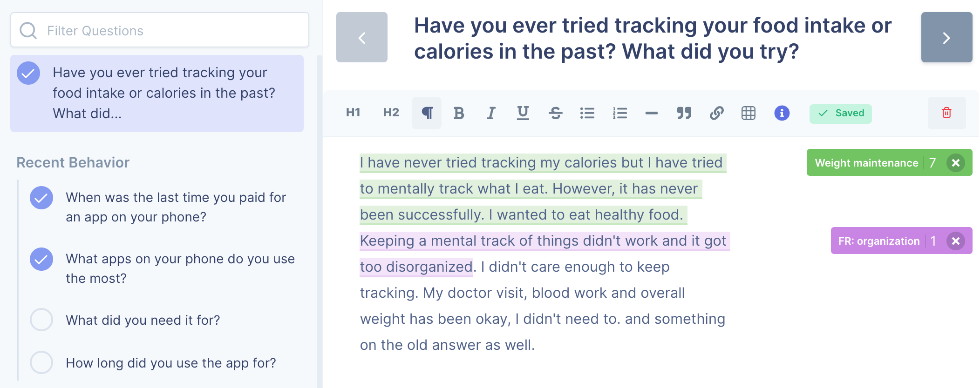Click the Filter Questions search field
Image resolution: width=980 pixels, height=388 pixels.
click(x=160, y=30)
